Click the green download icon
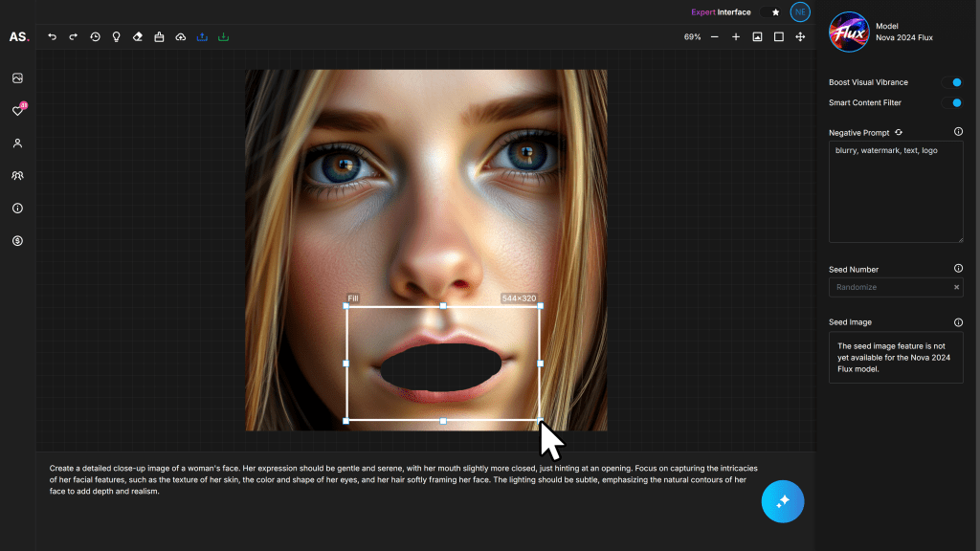This screenshot has height=551, width=980. pos(223,37)
